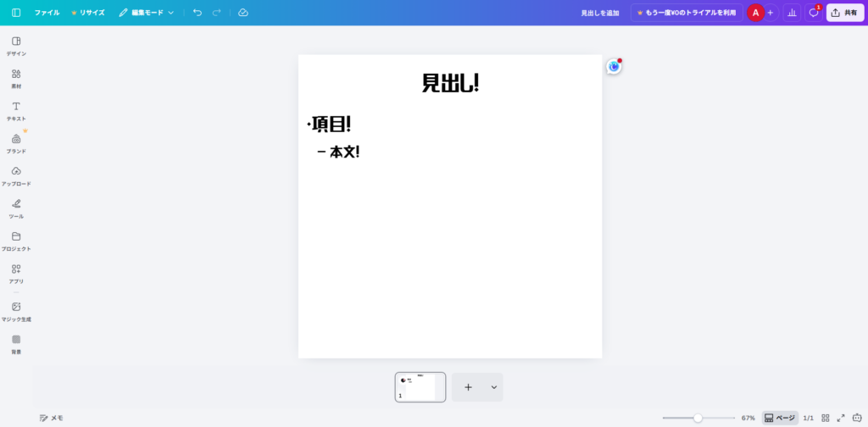Expand the 編集モード dropdown

coord(146,13)
